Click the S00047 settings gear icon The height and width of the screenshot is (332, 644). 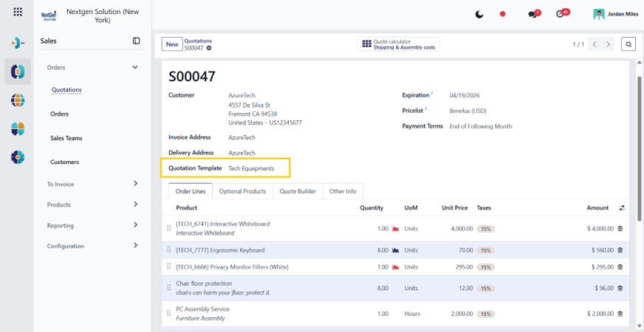click(x=209, y=48)
